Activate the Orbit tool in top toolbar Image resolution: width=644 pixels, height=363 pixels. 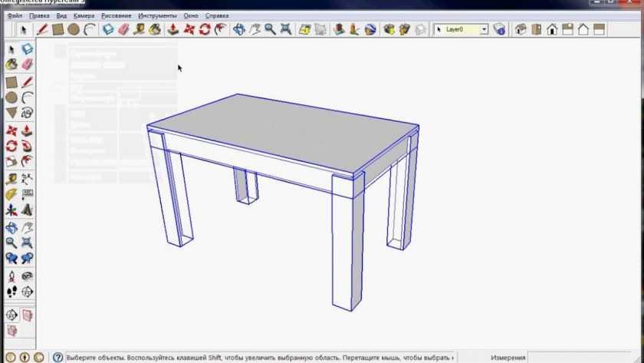[x=239, y=30]
